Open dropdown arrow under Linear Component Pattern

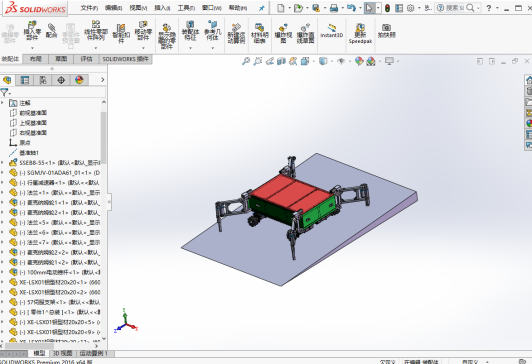point(96,48)
